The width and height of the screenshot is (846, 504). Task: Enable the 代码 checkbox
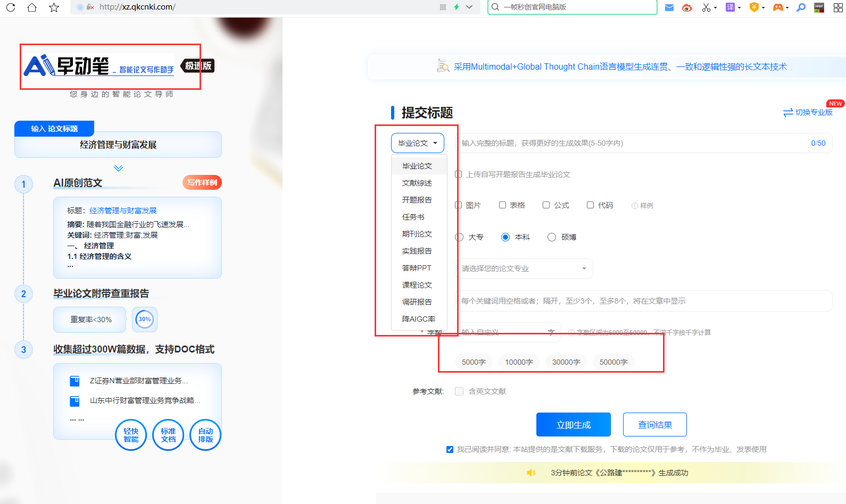pyautogui.click(x=590, y=205)
